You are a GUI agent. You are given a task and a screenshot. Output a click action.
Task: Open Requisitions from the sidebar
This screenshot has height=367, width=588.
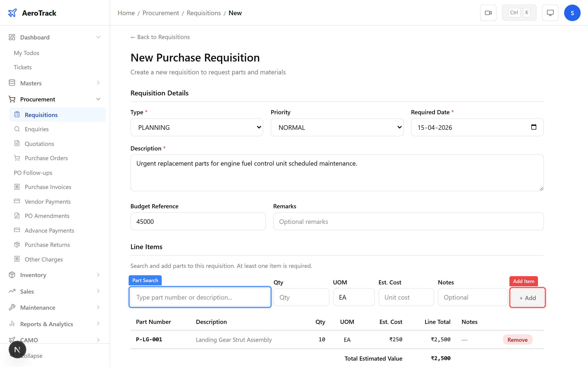(x=41, y=114)
